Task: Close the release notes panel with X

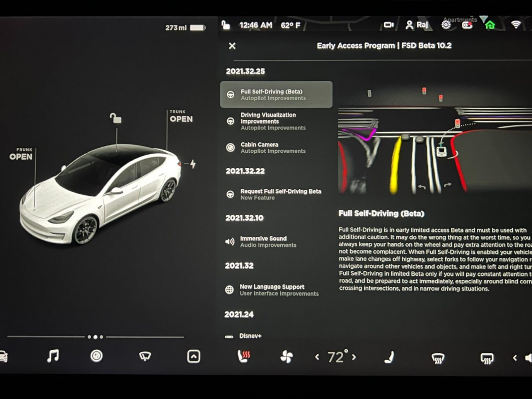Action: tap(232, 46)
